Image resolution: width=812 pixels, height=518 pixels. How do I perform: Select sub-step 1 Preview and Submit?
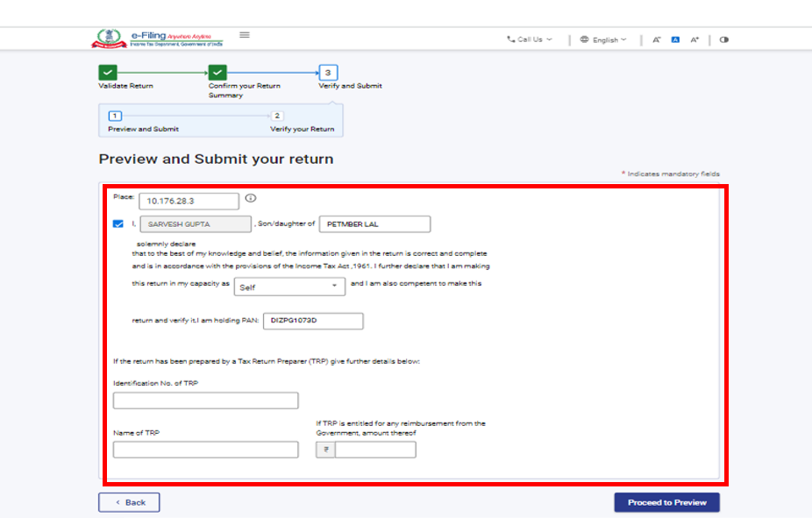[115, 116]
